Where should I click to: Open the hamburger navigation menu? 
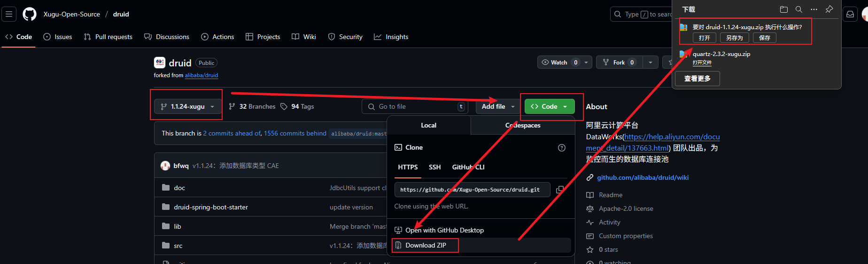(x=9, y=14)
